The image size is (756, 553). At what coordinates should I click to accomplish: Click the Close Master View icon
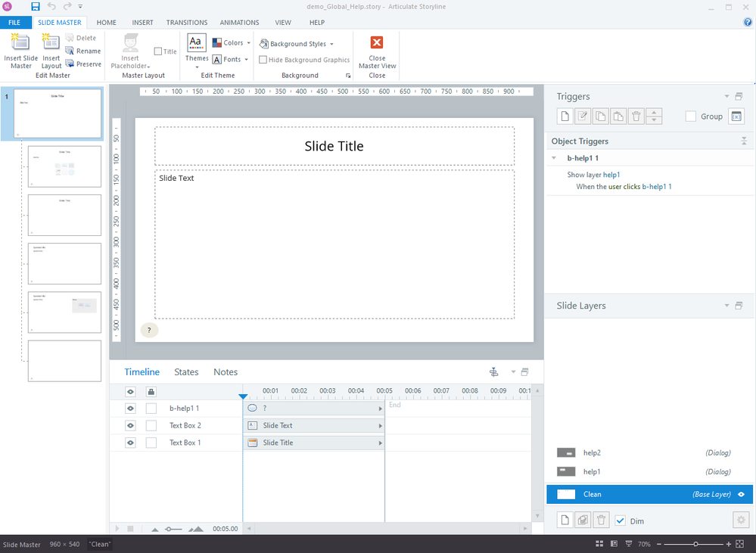coord(376,43)
